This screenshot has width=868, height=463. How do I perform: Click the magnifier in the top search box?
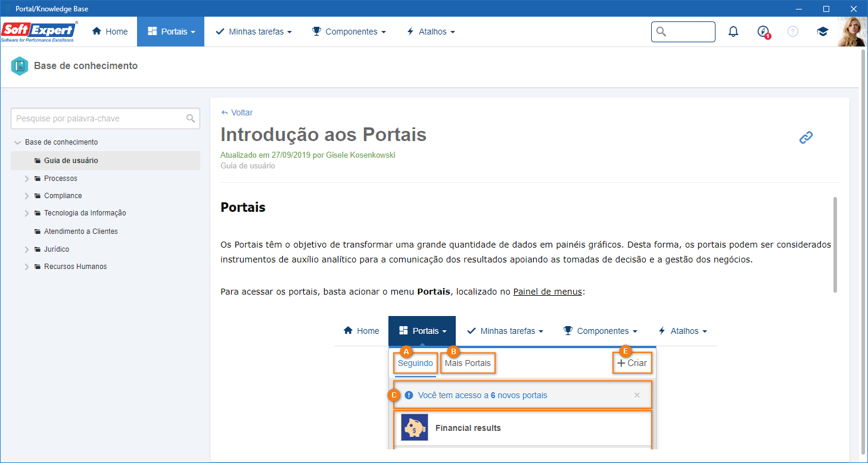[x=661, y=32]
